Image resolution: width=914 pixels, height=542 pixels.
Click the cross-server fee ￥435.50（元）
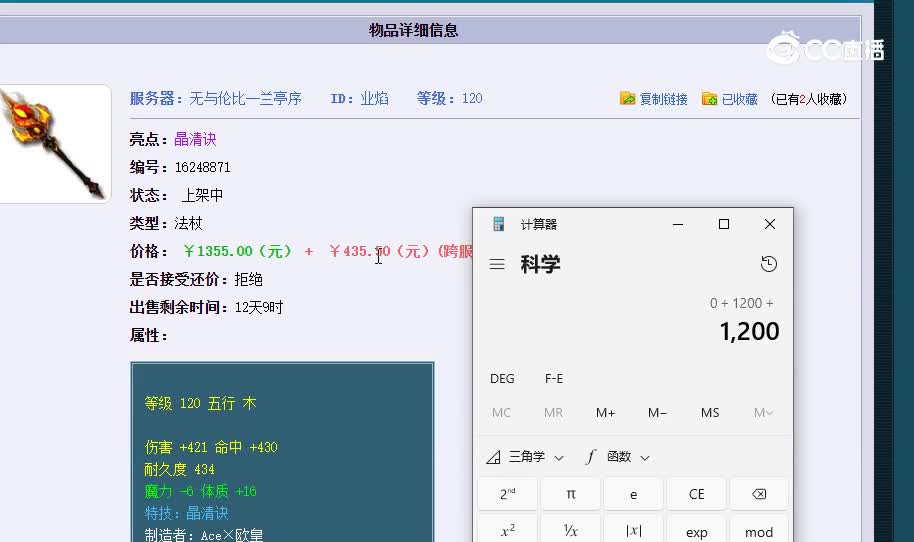coord(379,251)
